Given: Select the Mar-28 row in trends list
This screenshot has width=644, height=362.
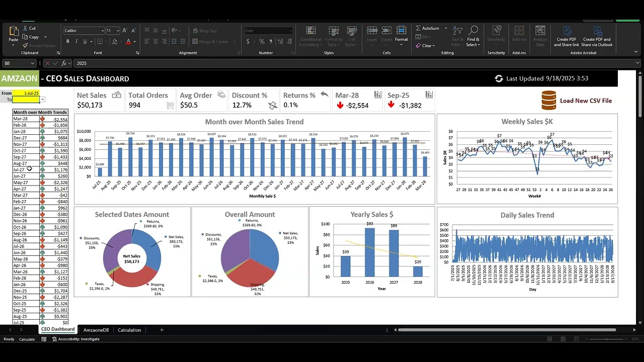Looking at the screenshot, I should pos(40,119).
